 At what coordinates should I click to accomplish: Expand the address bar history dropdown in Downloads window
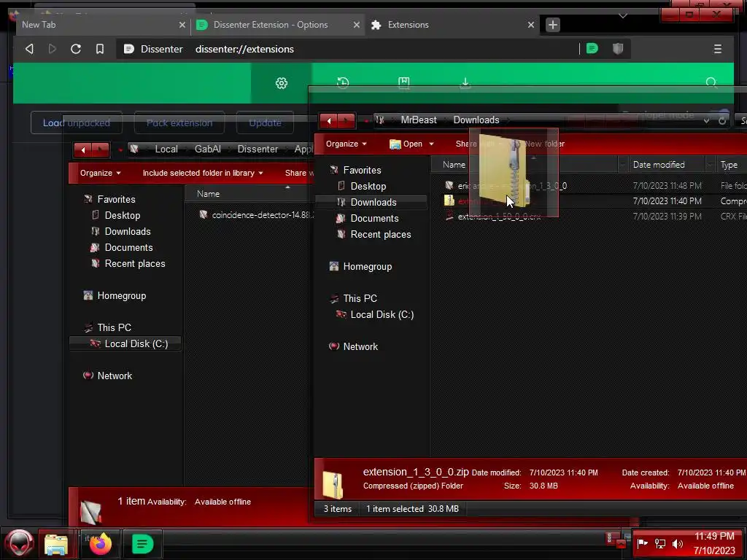[x=706, y=121]
